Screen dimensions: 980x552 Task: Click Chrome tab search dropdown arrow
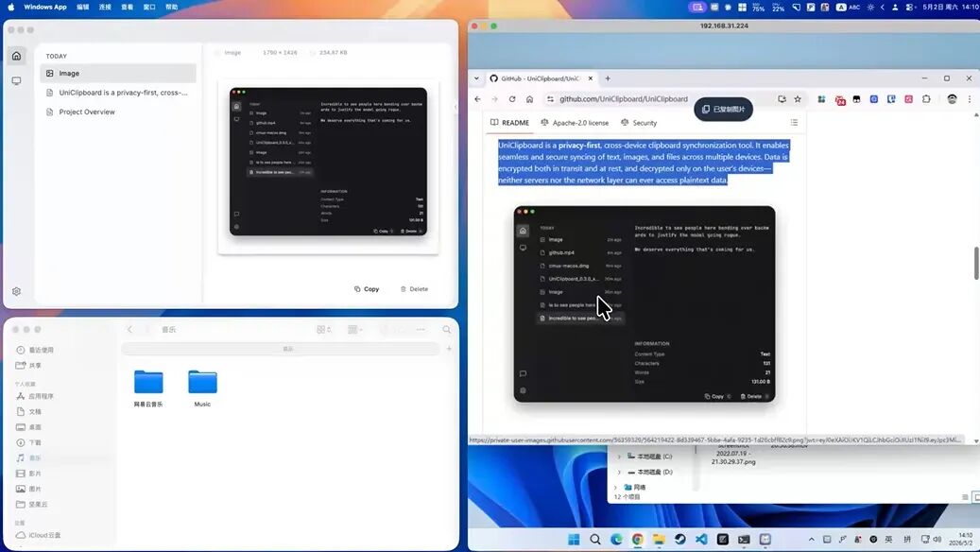[476, 78]
